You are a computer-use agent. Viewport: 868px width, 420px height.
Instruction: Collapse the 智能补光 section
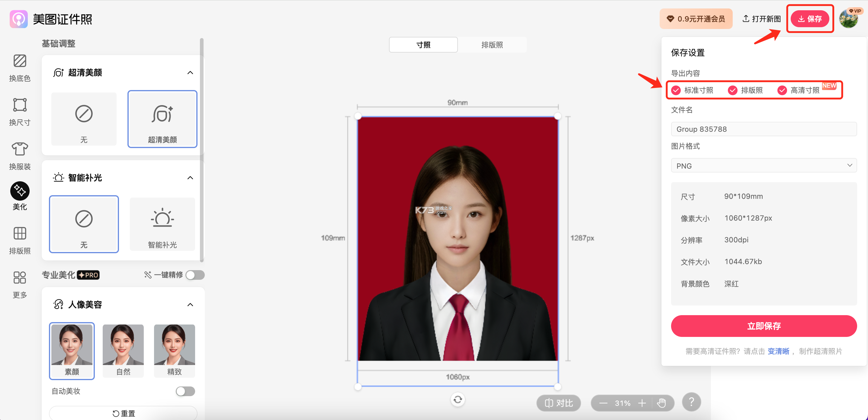point(190,178)
